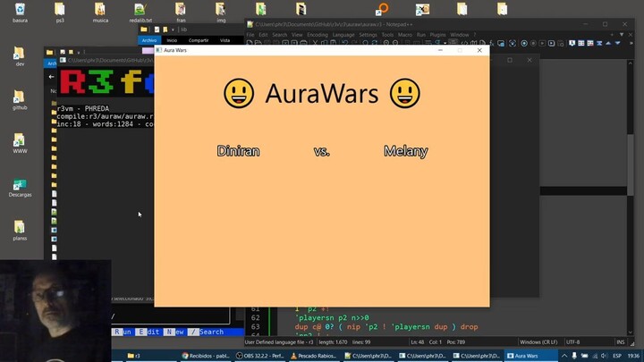Open Notepad++ Encoding menu
The width and height of the screenshot is (644, 362).
318,35
